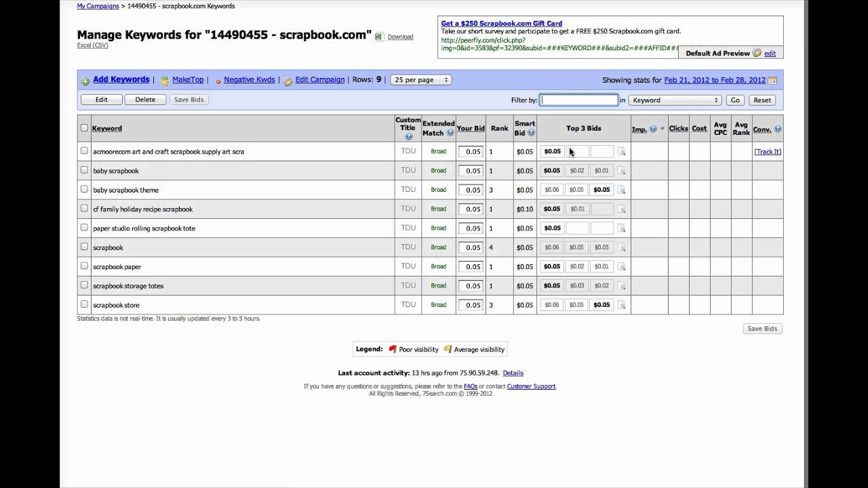Click the Filter by text field
The width and height of the screenshot is (868, 488).
pyautogui.click(x=579, y=100)
